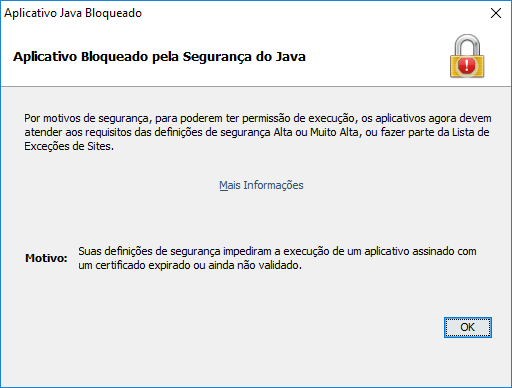Click the Motivo: label
The width and height of the screenshot is (512, 388).
46,258
